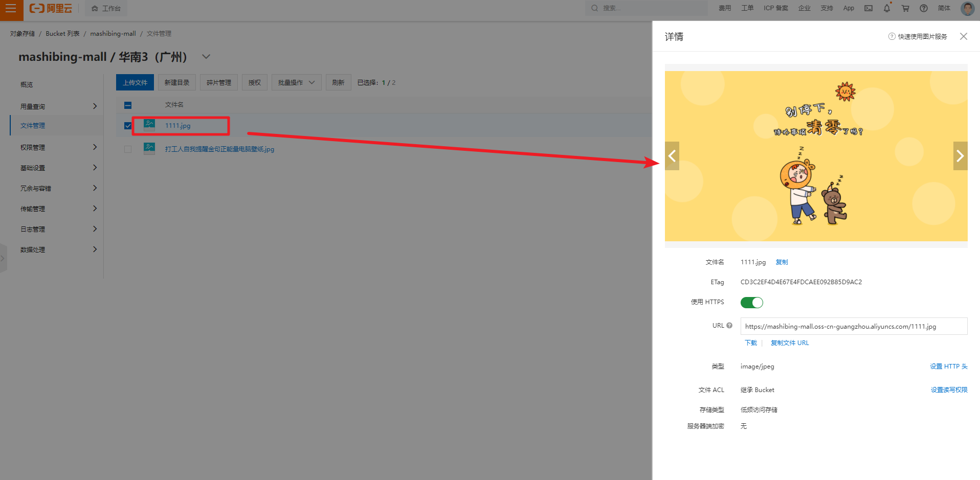Open the 工作台 workbench home
This screenshot has width=980, height=480.
click(106, 8)
